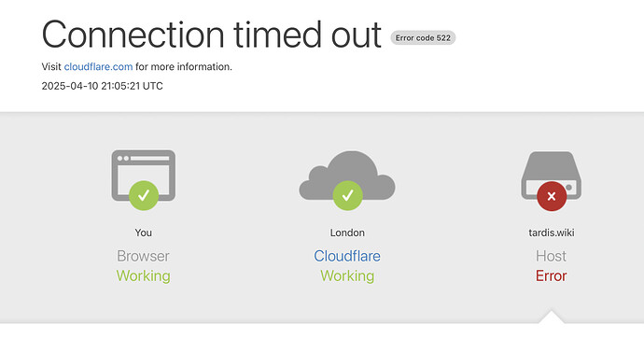
Task: Click the gray Host label
Action: [552, 256]
